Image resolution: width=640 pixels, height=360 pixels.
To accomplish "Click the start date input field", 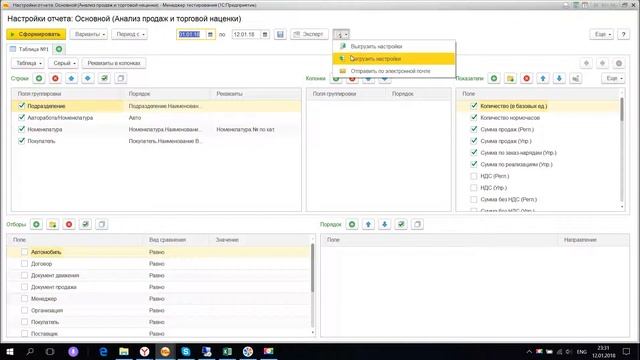I will click(x=191, y=34).
